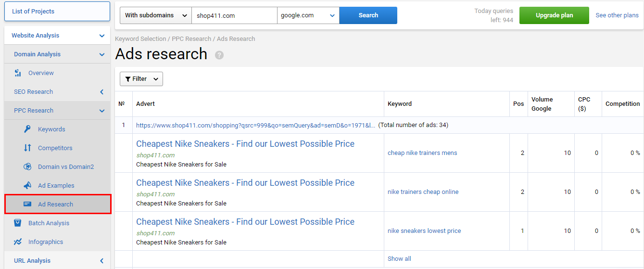The image size is (644, 269).
Task: Click the Competitors arrows icon
Action: [27, 148]
